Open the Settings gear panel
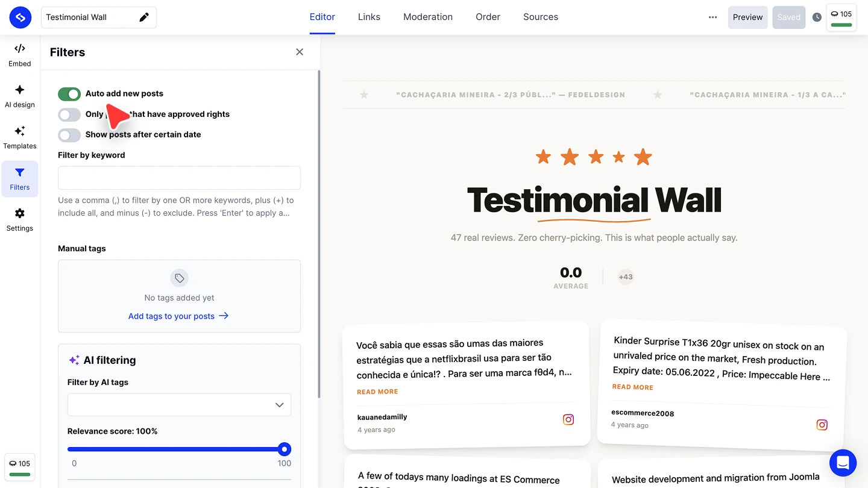 20,220
